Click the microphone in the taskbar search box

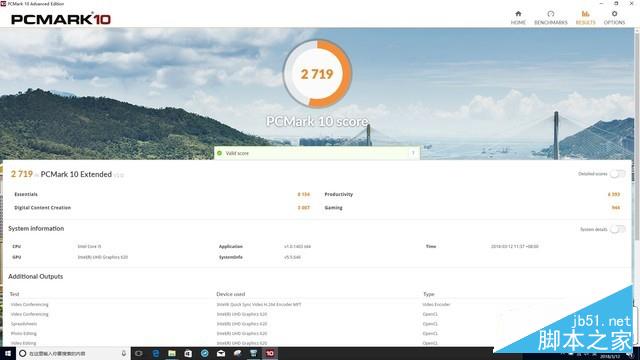coord(124,353)
